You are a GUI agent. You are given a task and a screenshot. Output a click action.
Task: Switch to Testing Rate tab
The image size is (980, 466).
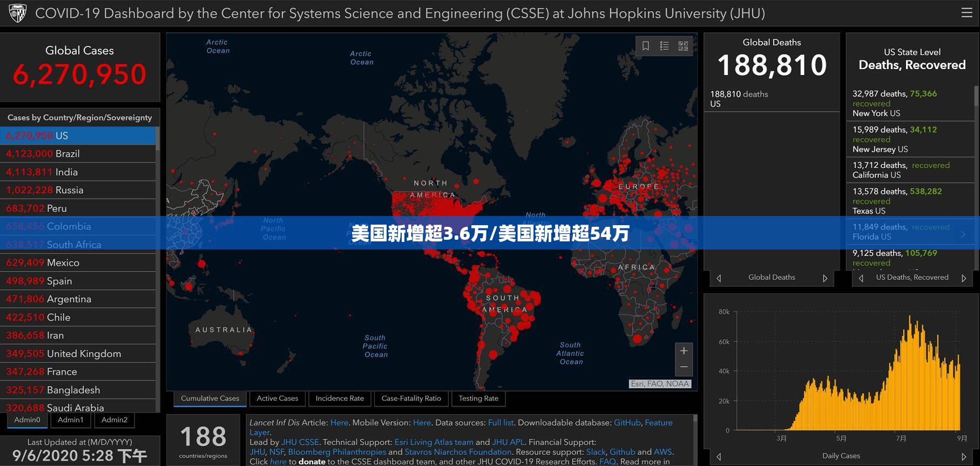click(x=478, y=399)
